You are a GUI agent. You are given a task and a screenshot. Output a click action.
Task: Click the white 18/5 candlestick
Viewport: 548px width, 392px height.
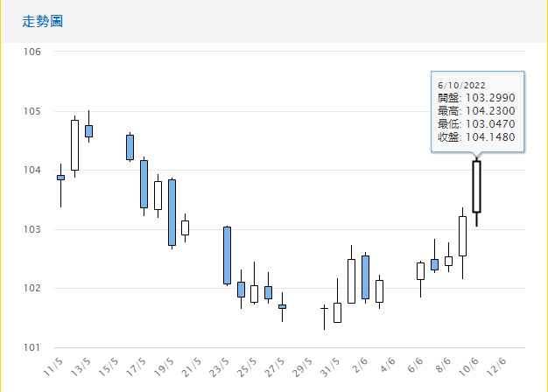tap(158, 195)
